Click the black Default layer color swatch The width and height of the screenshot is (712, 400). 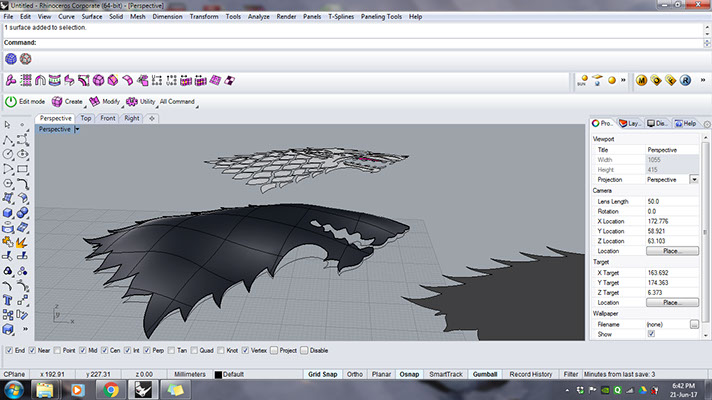click(x=218, y=375)
